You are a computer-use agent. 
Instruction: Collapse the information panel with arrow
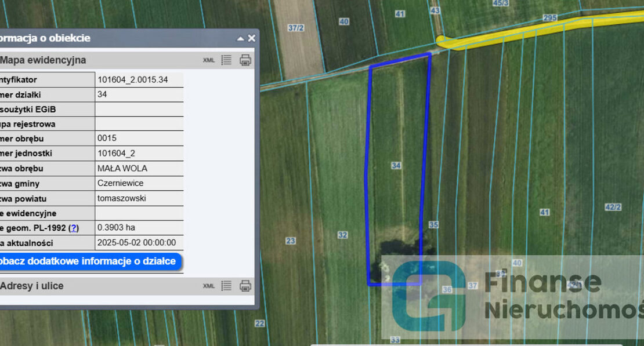coord(240,38)
